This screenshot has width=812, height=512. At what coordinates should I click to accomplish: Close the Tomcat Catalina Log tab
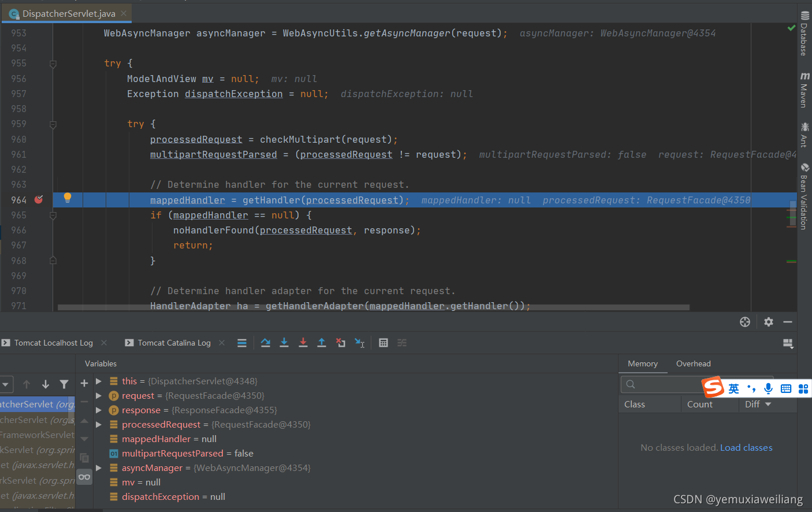[222, 343]
